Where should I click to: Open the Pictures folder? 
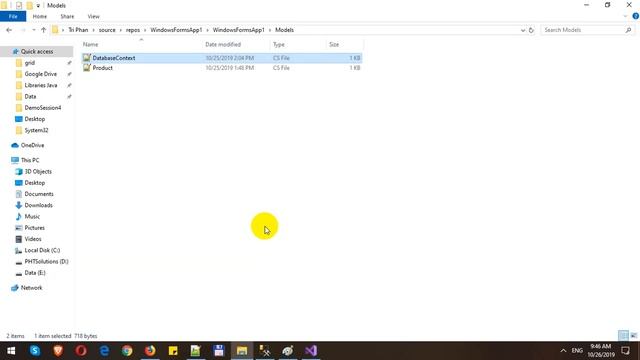coord(34,228)
